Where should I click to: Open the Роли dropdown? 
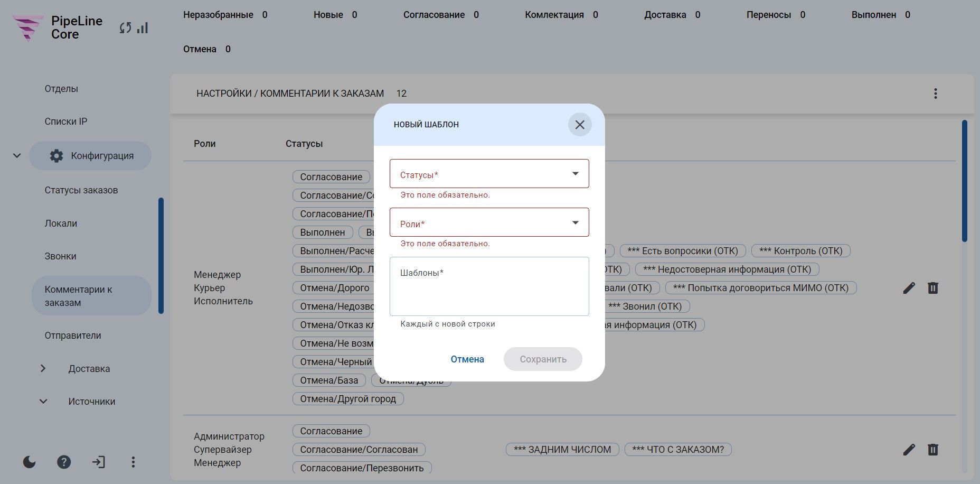[489, 222]
